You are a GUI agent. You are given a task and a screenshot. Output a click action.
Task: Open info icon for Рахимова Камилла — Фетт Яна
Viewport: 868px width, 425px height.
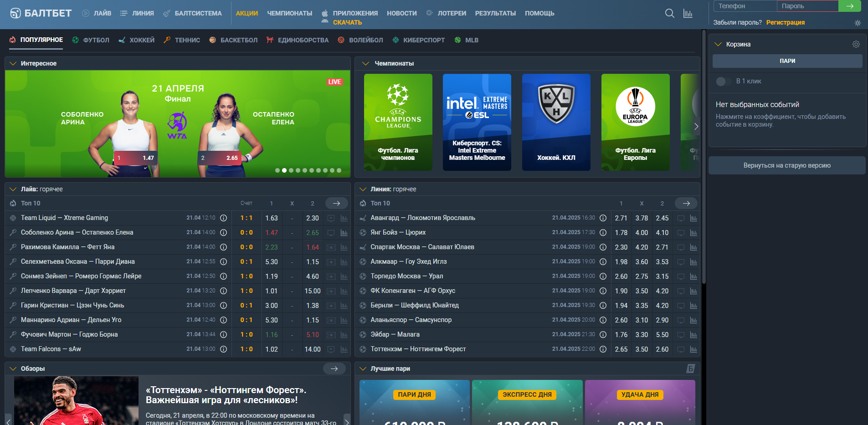pyautogui.click(x=224, y=247)
